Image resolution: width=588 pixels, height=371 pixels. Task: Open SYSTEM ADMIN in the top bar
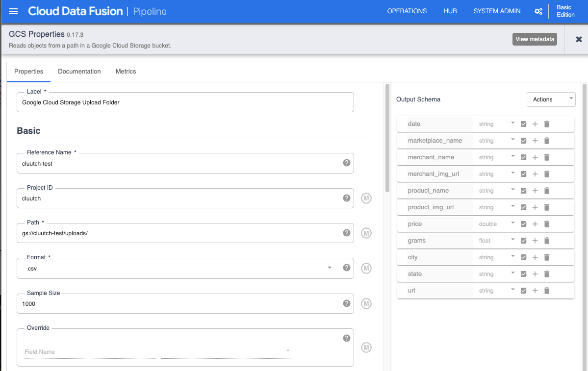pos(497,11)
